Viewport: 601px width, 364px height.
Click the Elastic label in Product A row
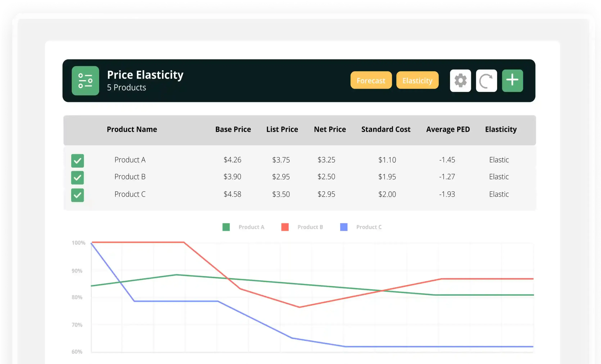pyautogui.click(x=499, y=160)
